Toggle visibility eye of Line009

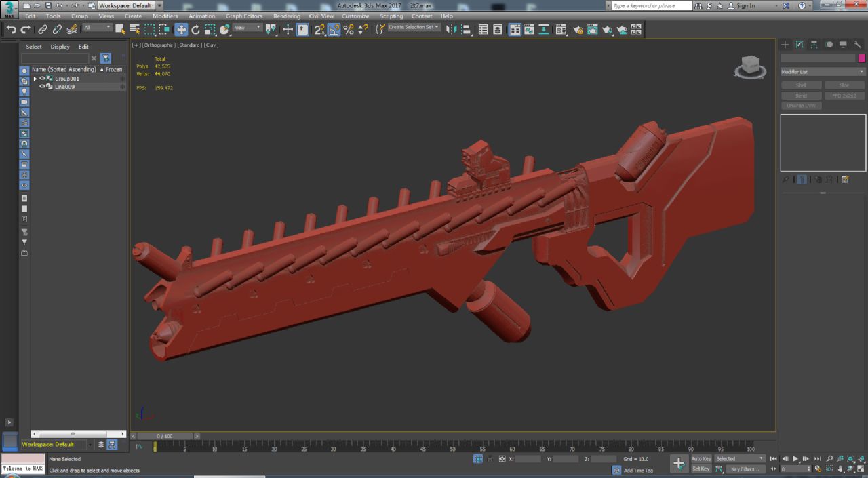click(x=42, y=87)
